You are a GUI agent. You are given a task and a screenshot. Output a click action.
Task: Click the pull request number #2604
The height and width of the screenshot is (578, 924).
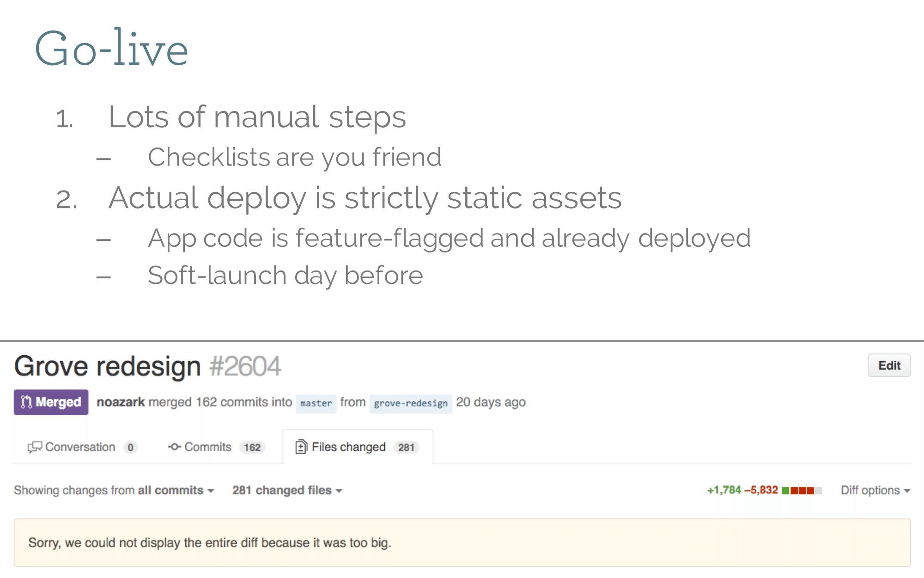point(245,366)
